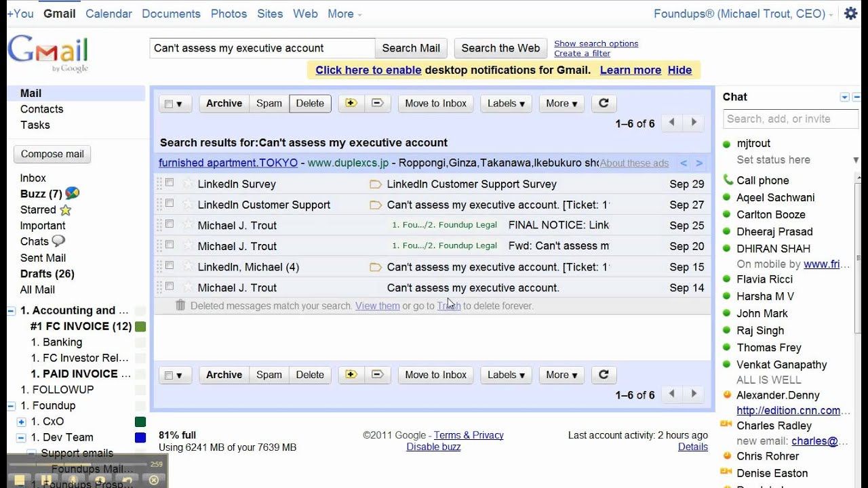Toggle the bottom select-all checkbox
The image size is (868, 488).
170,375
